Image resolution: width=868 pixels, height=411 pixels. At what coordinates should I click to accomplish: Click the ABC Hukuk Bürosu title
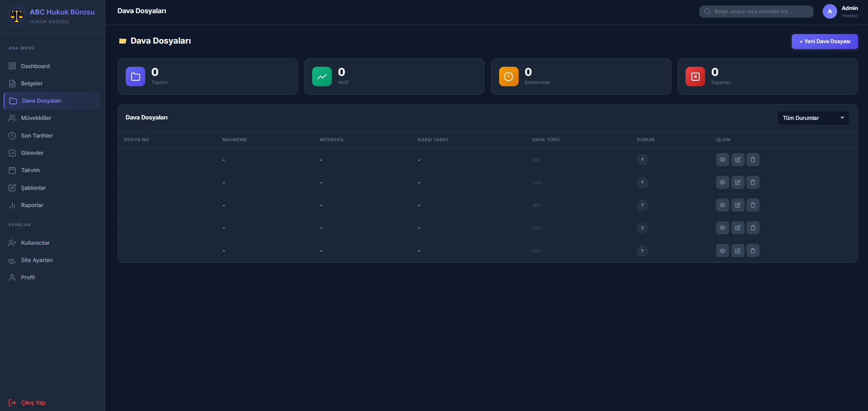click(62, 12)
